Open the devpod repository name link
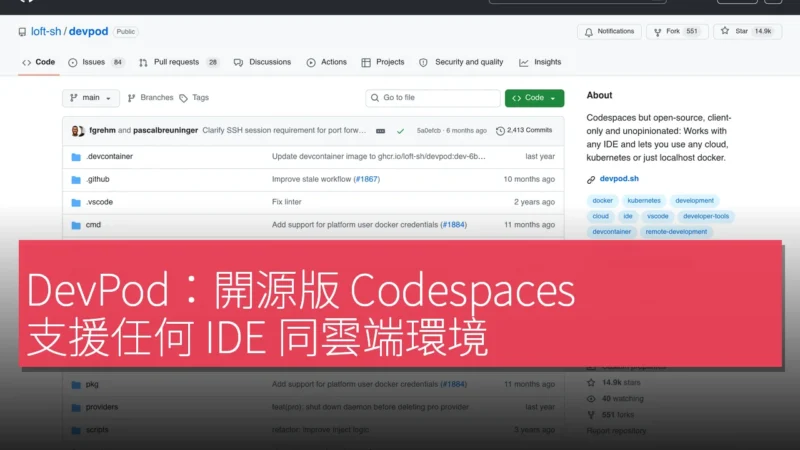The height and width of the screenshot is (450, 800). (x=88, y=32)
